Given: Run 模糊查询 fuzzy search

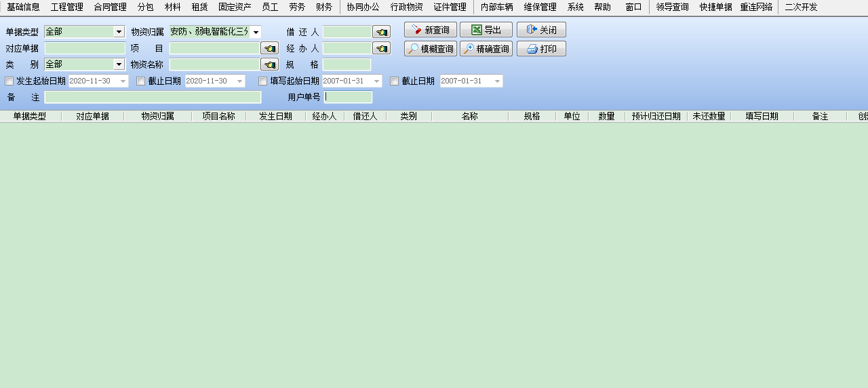Looking at the screenshot, I should point(431,49).
